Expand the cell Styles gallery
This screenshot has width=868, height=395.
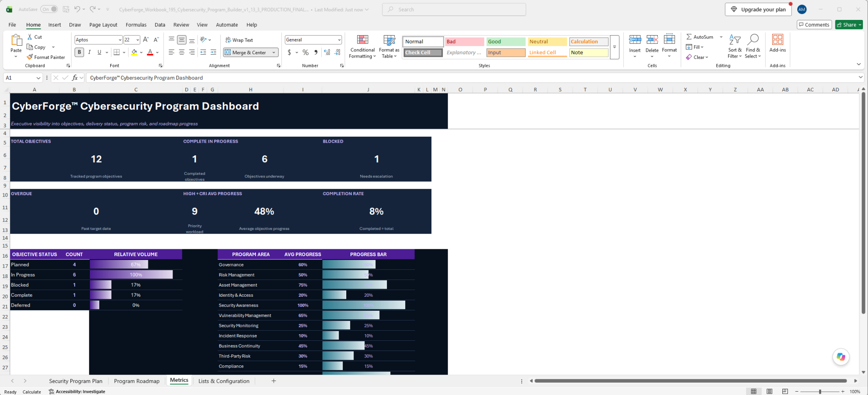pyautogui.click(x=615, y=47)
